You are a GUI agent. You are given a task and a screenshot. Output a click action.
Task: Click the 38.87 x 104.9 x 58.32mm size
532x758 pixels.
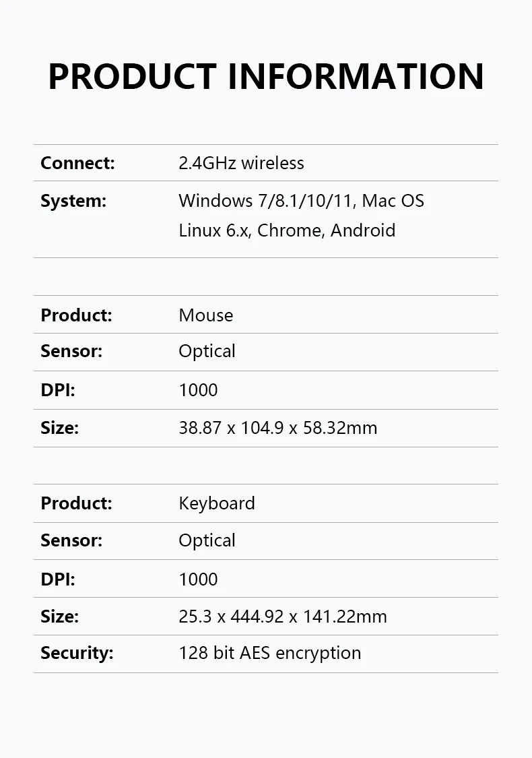(x=278, y=428)
